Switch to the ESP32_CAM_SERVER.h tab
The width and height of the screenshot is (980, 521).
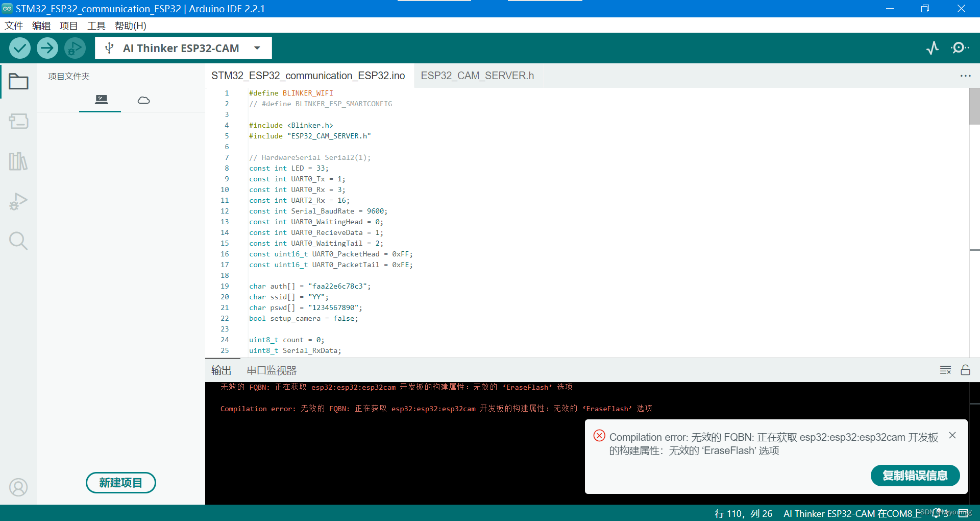pyautogui.click(x=477, y=75)
